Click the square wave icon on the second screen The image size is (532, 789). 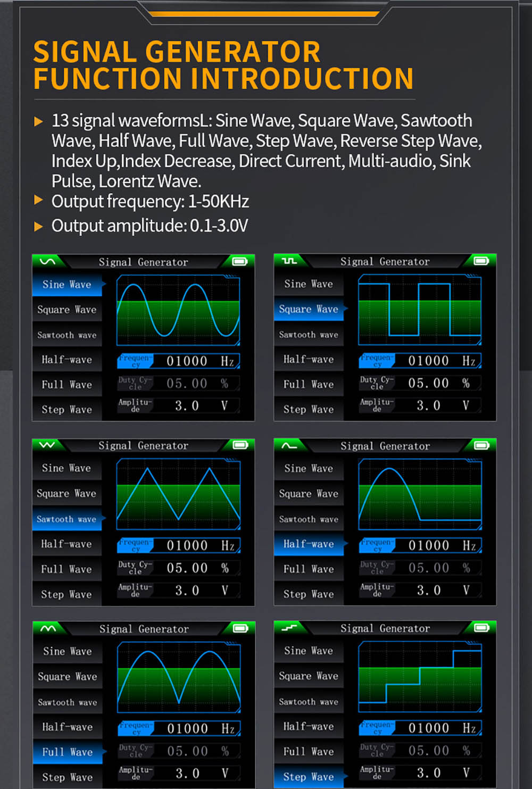[x=289, y=261]
